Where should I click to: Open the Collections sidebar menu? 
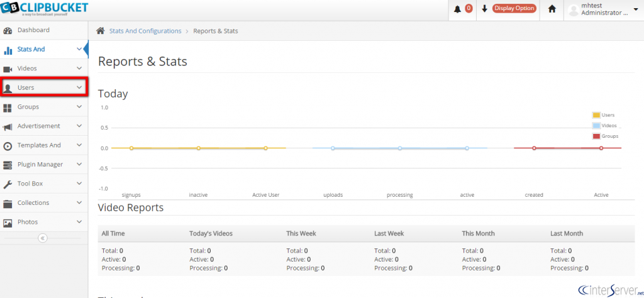tap(44, 203)
